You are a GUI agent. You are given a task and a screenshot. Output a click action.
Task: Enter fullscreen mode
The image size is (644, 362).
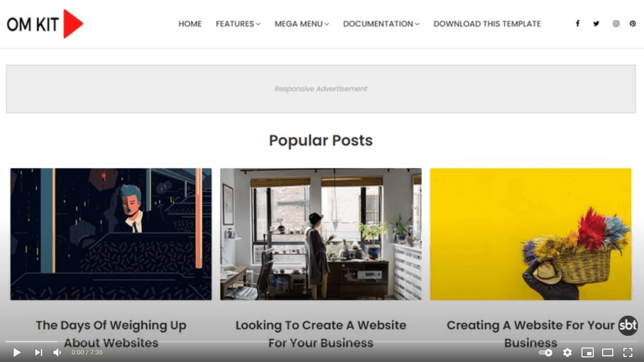[628, 352]
